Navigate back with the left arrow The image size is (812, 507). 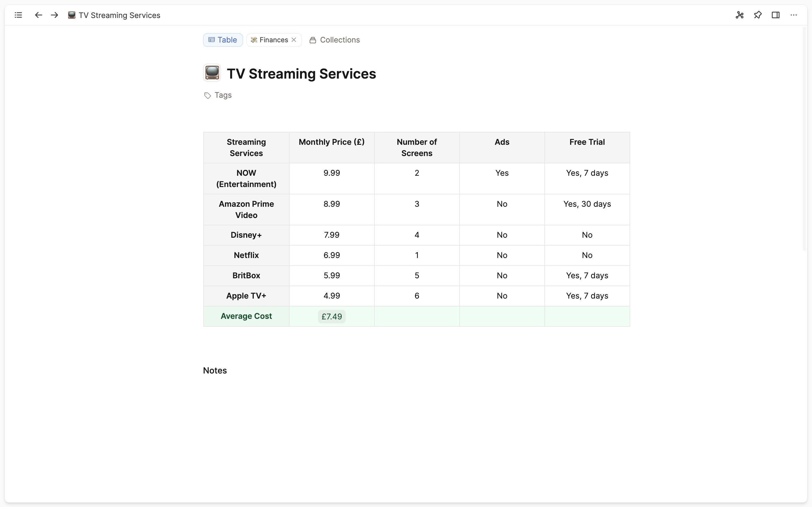[38, 15]
